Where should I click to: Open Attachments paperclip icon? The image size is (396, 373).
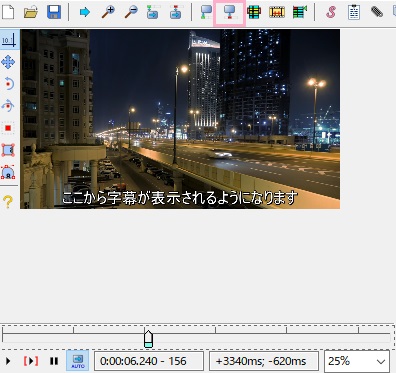377,12
